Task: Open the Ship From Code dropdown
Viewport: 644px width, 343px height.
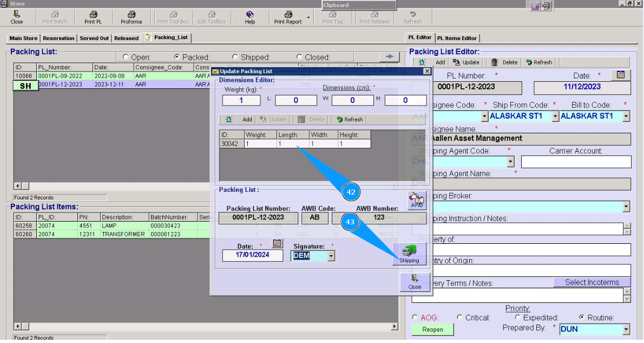Action: tap(555, 117)
